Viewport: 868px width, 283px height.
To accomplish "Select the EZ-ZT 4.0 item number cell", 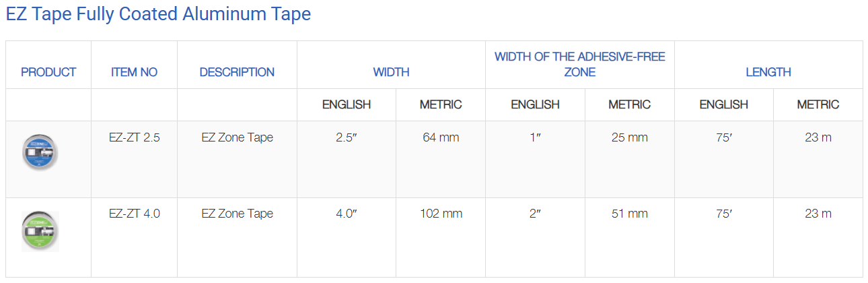I will click(x=135, y=214).
